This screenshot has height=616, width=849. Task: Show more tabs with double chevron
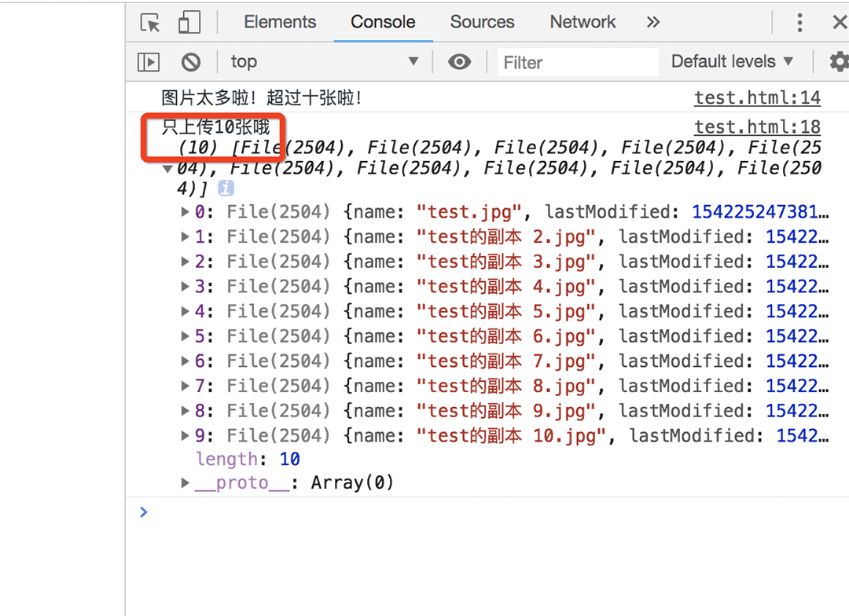tap(653, 22)
